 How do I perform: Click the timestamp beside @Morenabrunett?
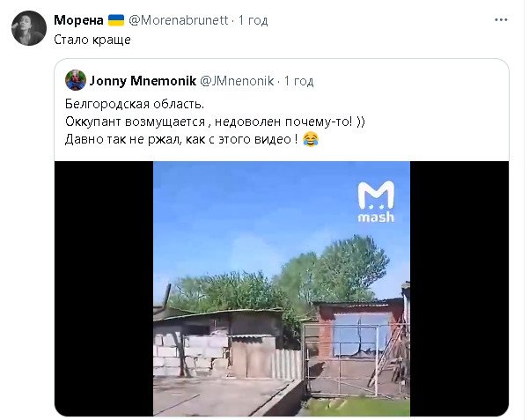(x=253, y=20)
